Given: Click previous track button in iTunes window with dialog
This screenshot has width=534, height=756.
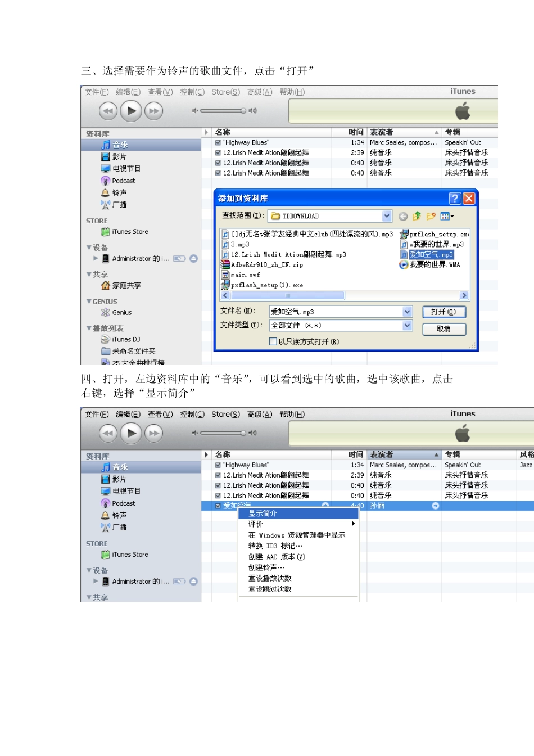Looking at the screenshot, I should tap(108, 111).
